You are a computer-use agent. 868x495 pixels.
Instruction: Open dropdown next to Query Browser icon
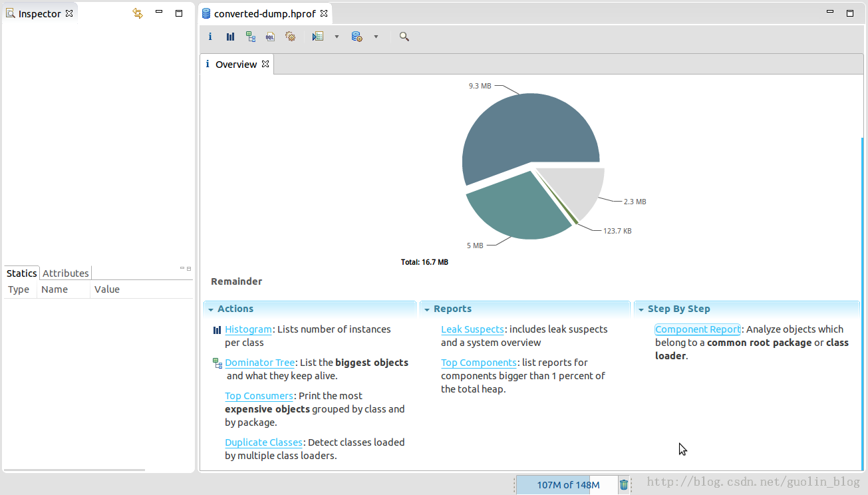(x=376, y=37)
